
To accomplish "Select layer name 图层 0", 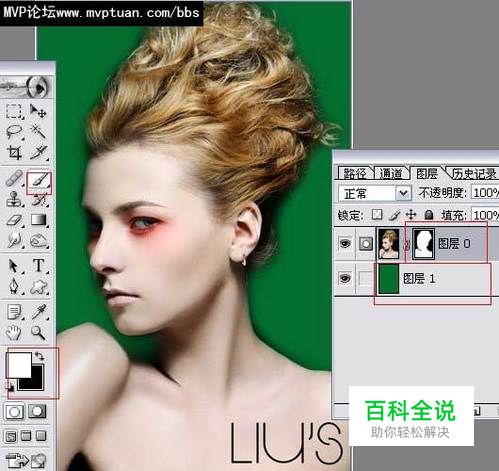I will click(x=454, y=244).
